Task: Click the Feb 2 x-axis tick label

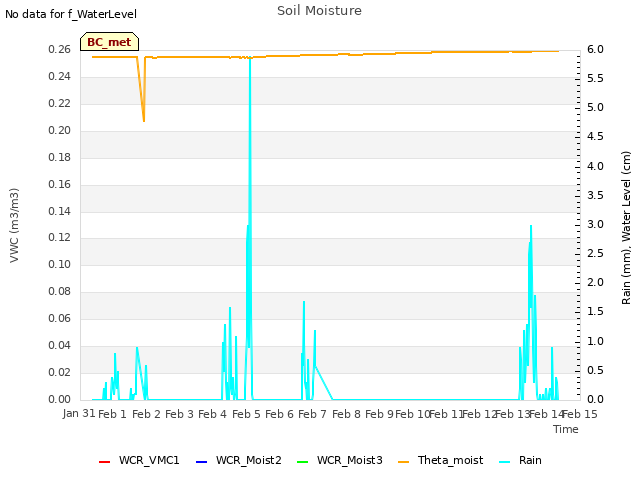Action: click(146, 414)
